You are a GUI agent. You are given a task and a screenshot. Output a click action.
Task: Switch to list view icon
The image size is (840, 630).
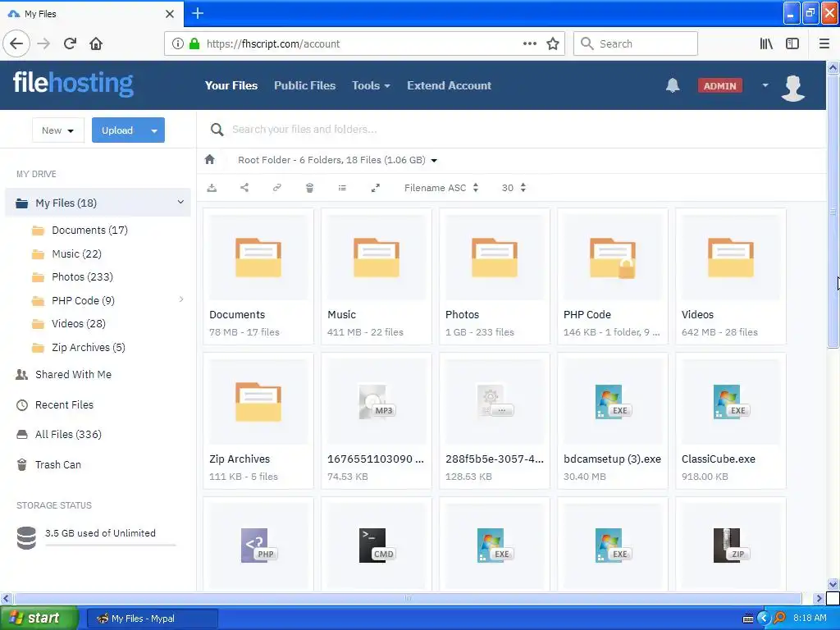click(x=342, y=188)
